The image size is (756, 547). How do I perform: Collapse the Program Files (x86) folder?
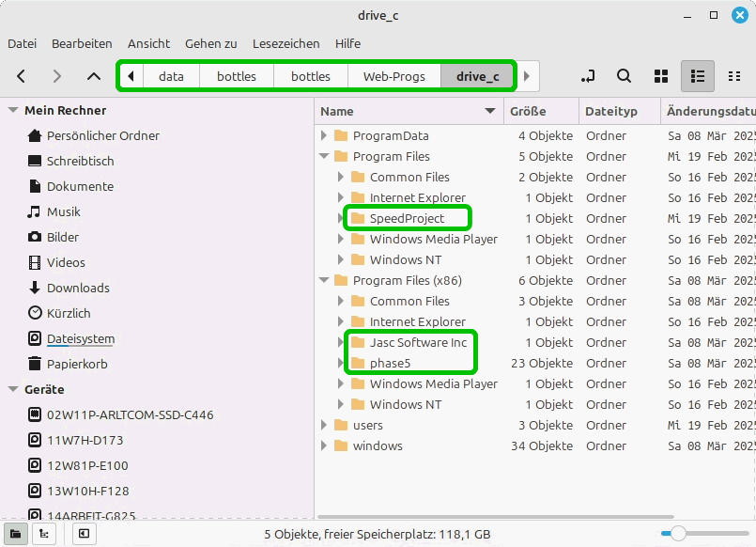click(325, 281)
